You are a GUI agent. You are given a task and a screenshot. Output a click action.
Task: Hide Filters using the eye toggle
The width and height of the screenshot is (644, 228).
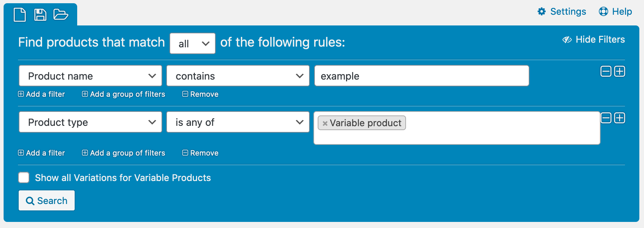(567, 39)
